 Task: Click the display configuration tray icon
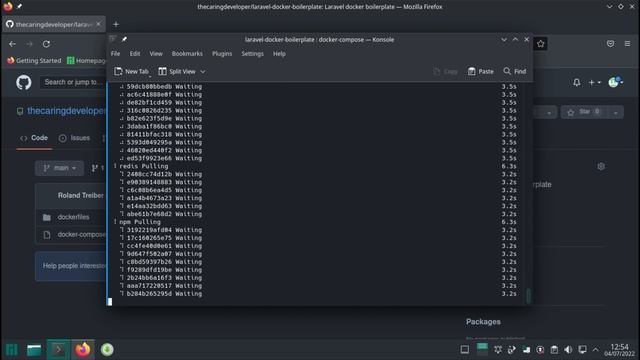point(582,350)
